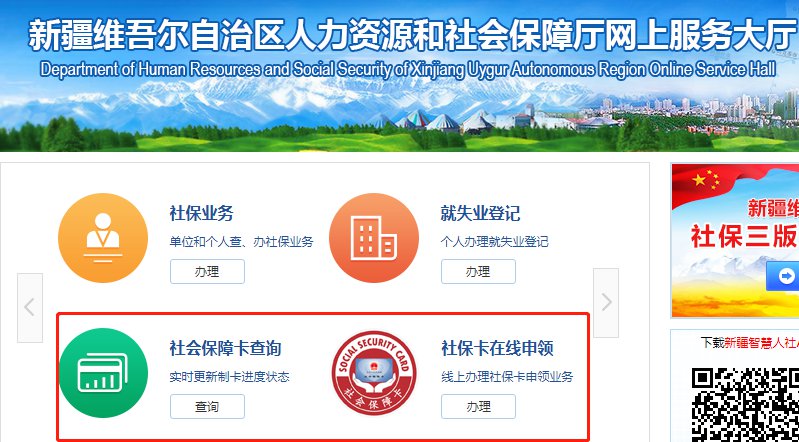
Task: Show next services with the right chevron
Action: point(606,303)
